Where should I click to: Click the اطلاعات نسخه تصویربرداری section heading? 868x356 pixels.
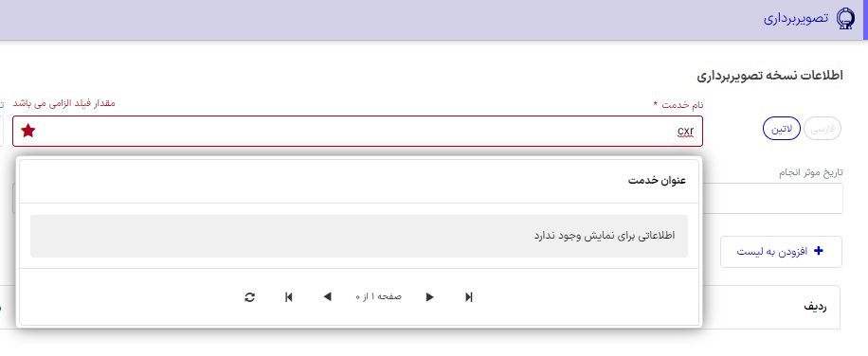pyautogui.click(x=770, y=75)
